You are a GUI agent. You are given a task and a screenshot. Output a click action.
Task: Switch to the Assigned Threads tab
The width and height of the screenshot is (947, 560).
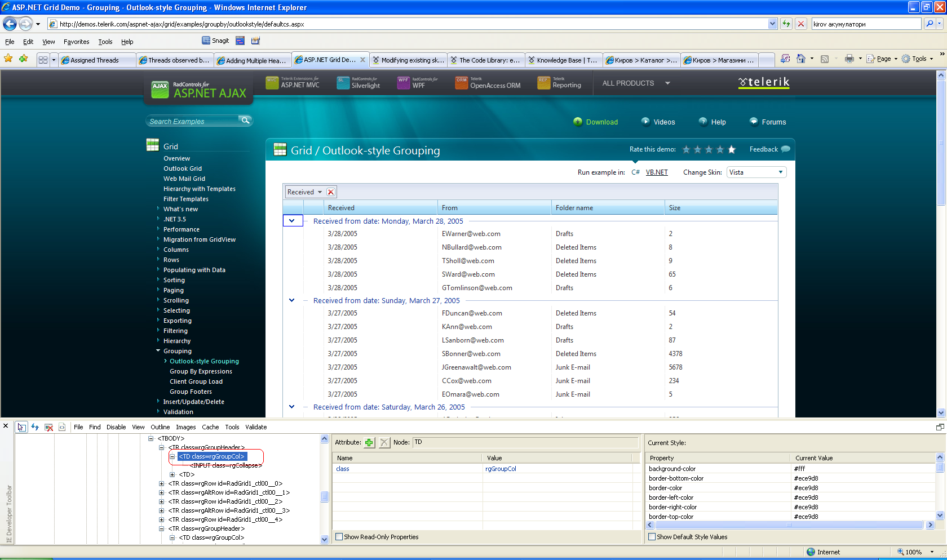[x=95, y=60]
